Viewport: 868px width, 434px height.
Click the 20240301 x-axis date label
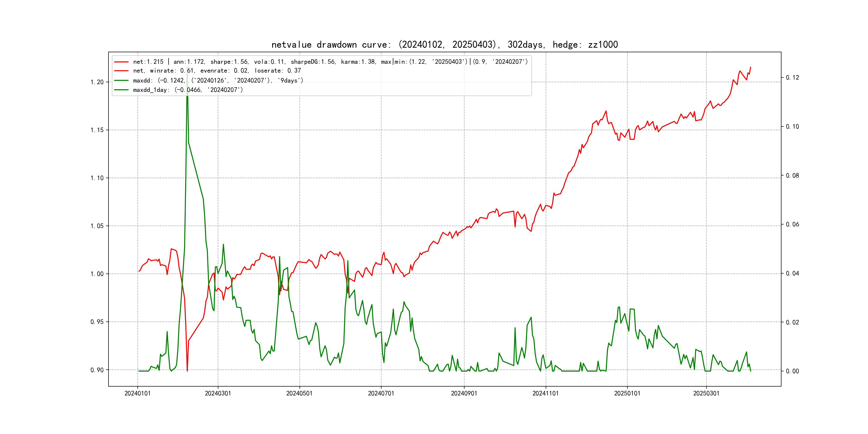[218, 393]
